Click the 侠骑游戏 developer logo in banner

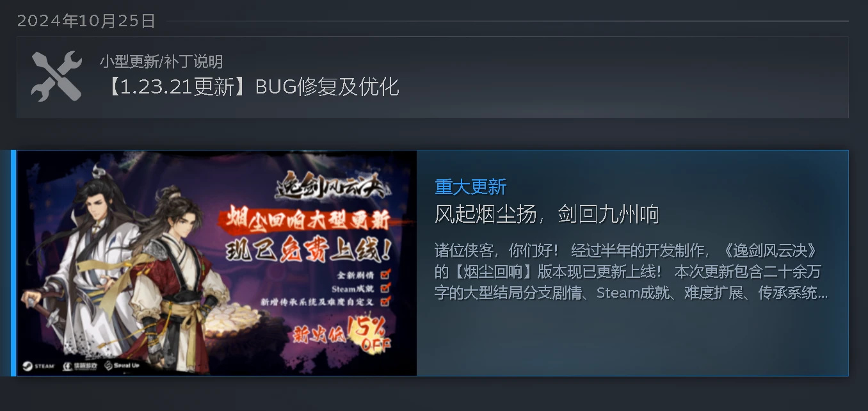pos(79,366)
